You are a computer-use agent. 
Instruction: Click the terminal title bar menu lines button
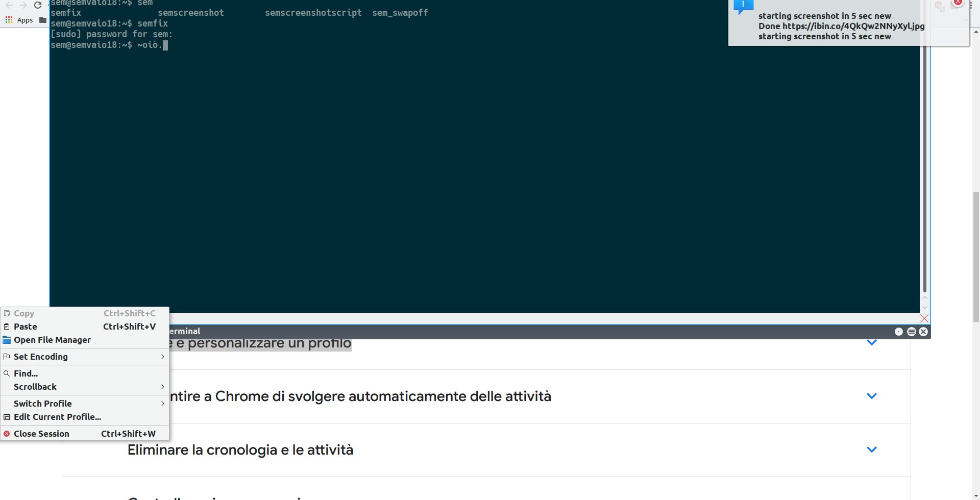(911, 332)
